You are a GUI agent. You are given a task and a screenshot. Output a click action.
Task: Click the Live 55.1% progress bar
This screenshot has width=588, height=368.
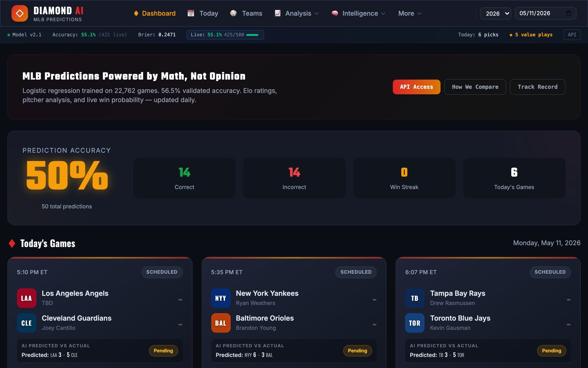(x=253, y=35)
